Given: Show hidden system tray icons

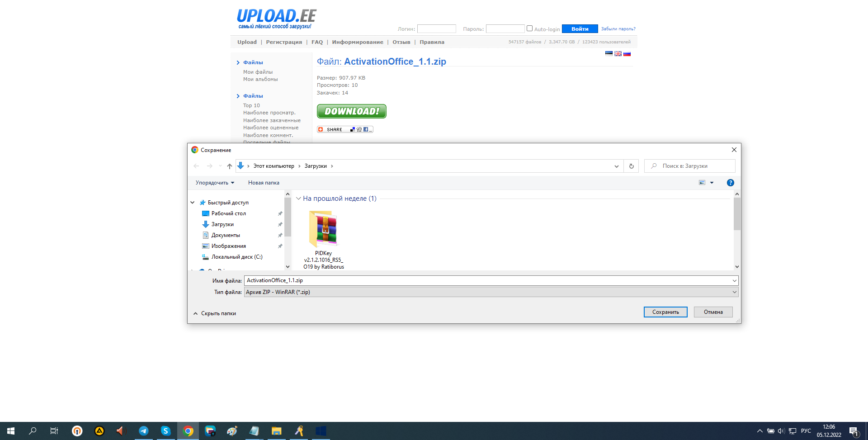Looking at the screenshot, I should click(760, 431).
